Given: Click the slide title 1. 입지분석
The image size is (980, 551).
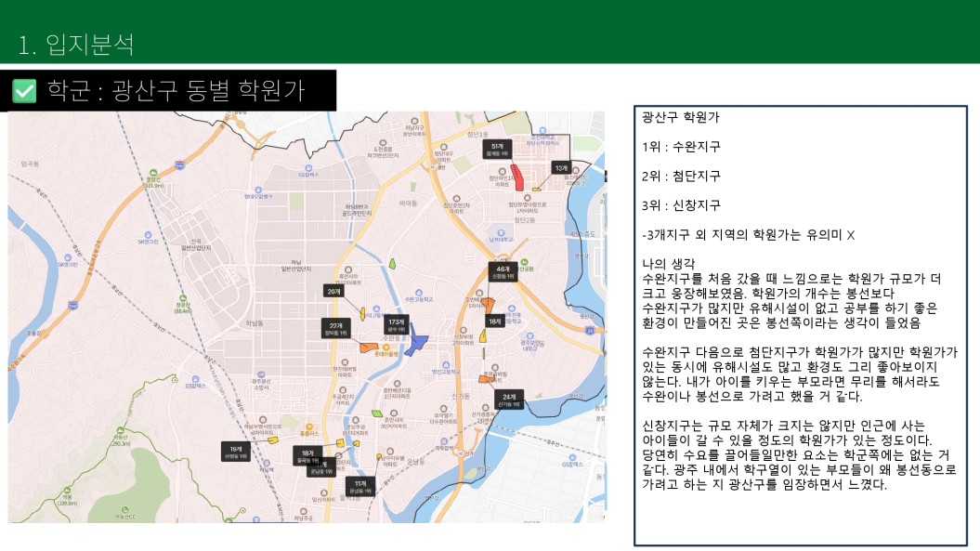Looking at the screenshot, I should click(76, 45).
